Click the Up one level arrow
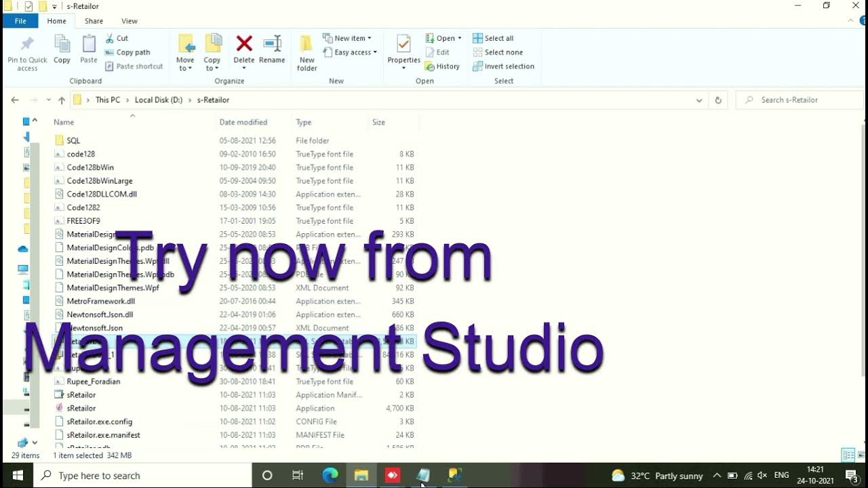The height and width of the screenshot is (488, 868). tap(62, 100)
